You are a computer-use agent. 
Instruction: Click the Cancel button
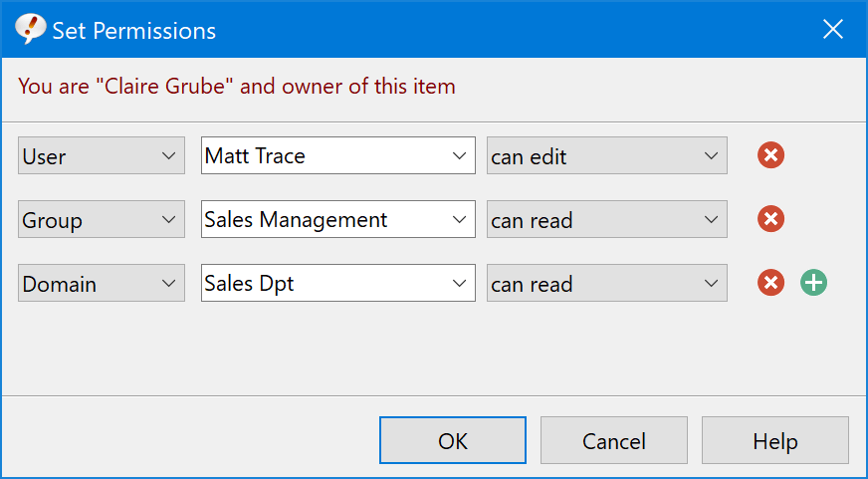(x=614, y=440)
